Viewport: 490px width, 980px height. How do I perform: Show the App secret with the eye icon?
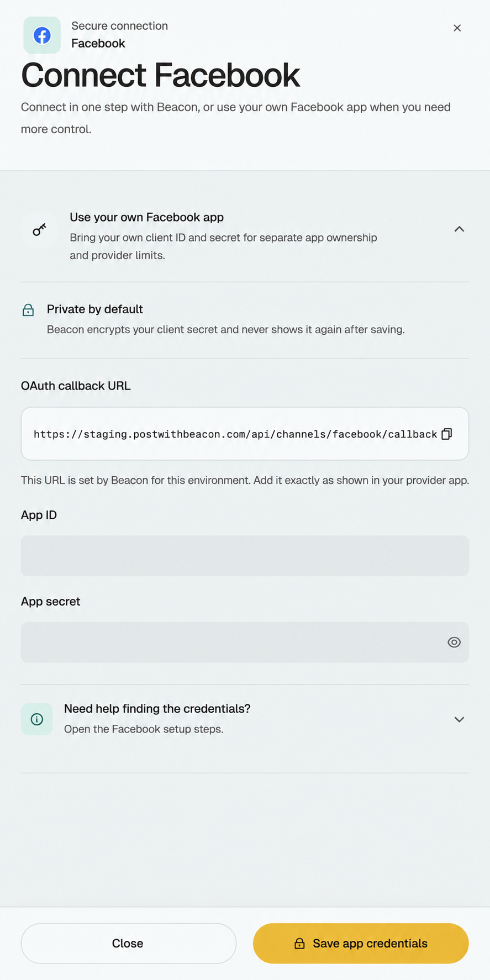(x=454, y=642)
